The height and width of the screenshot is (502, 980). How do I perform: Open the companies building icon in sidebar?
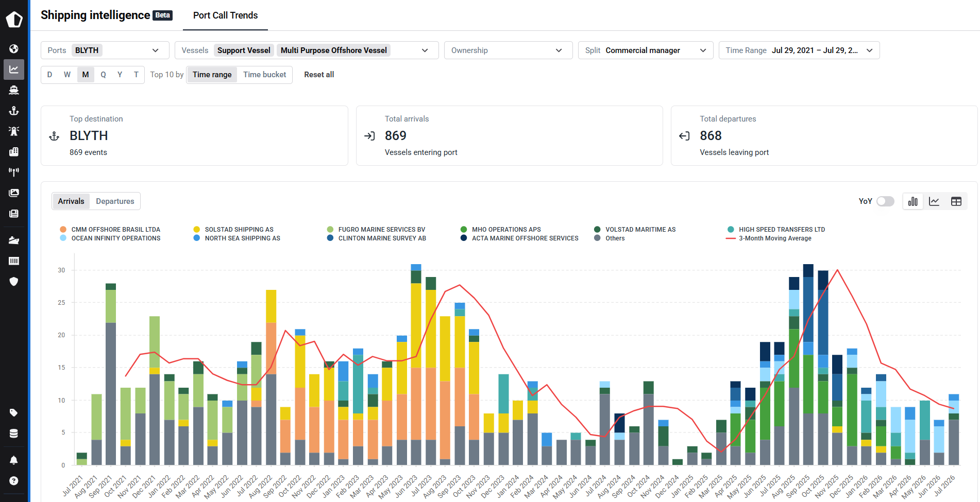[14, 152]
